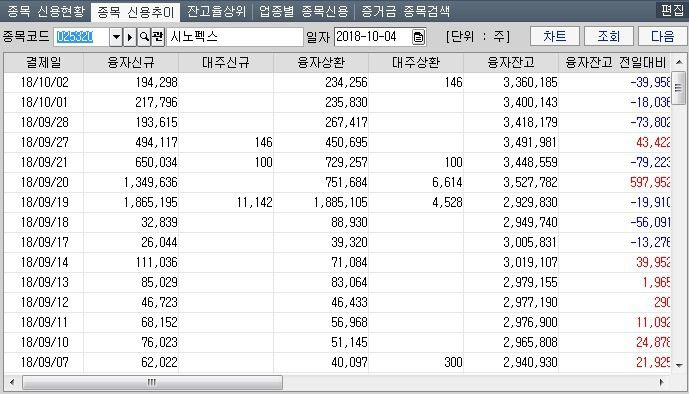Select the 18/09/10 date cell
689x394 pixels.
(44, 342)
